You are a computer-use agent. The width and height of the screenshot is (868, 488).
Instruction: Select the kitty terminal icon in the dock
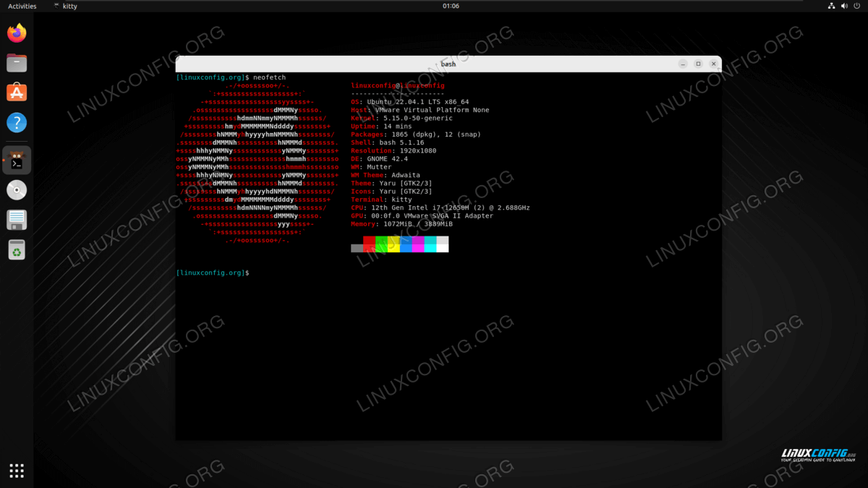pyautogui.click(x=17, y=160)
